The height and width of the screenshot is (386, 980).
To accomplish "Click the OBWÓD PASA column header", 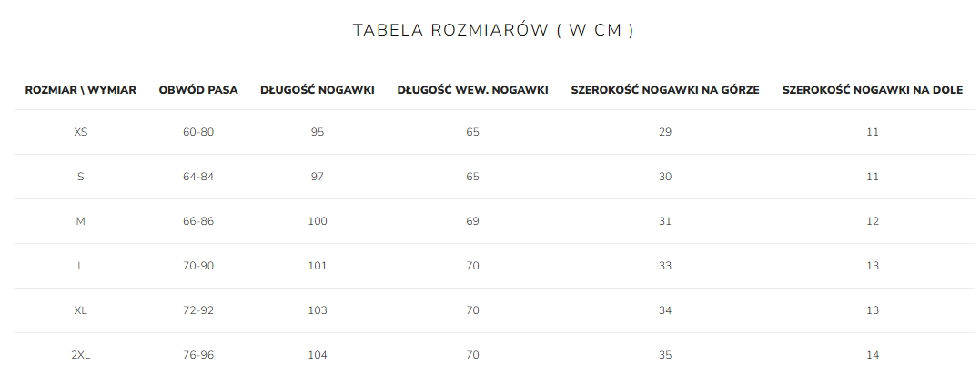I will click(x=198, y=90).
